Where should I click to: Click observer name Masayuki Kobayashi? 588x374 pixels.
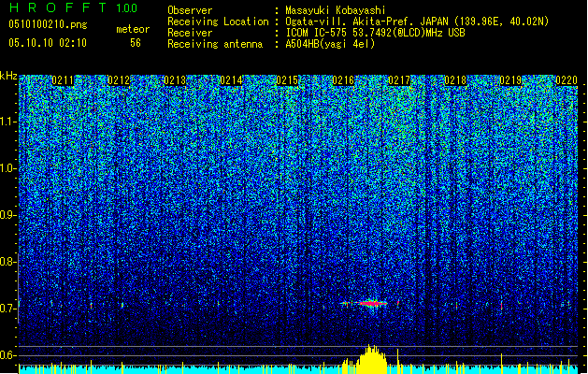click(336, 10)
